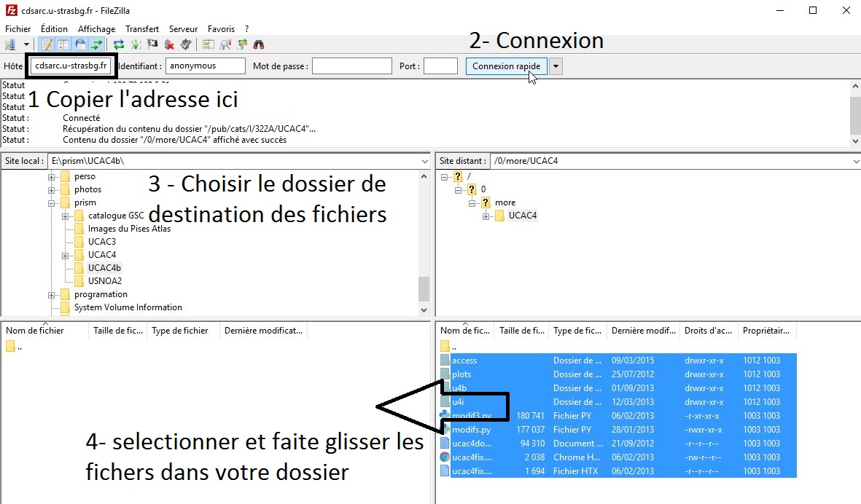The image size is (861, 504).
Task: Open the filename filters dialog icon
Action: [209, 44]
